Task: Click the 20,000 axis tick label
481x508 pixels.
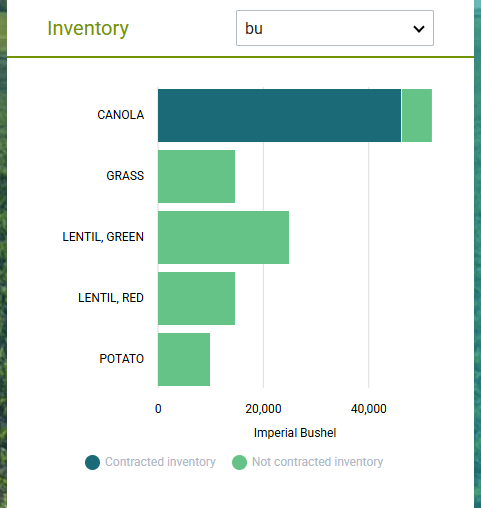Action: tap(263, 409)
